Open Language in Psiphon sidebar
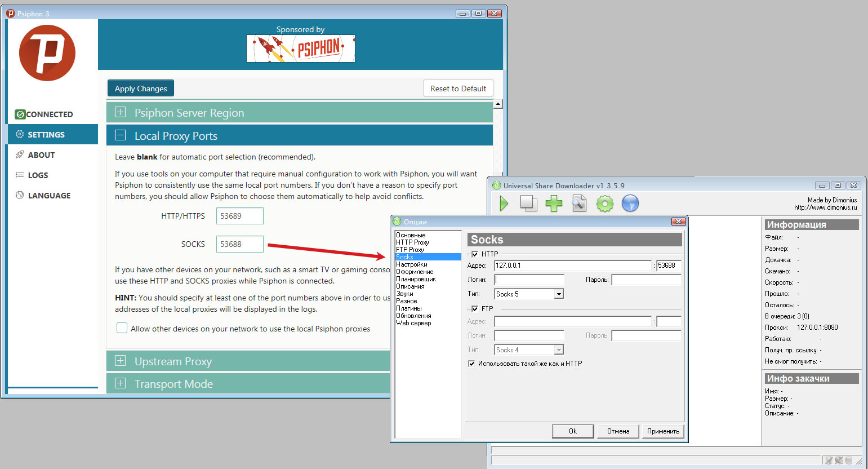Viewport: 868px width, 469px height. (53, 195)
